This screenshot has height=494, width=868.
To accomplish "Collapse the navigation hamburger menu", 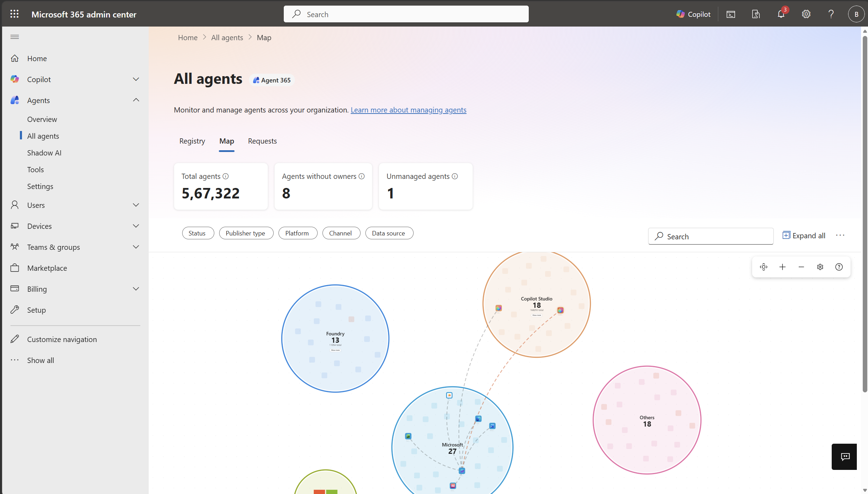I will [x=15, y=37].
